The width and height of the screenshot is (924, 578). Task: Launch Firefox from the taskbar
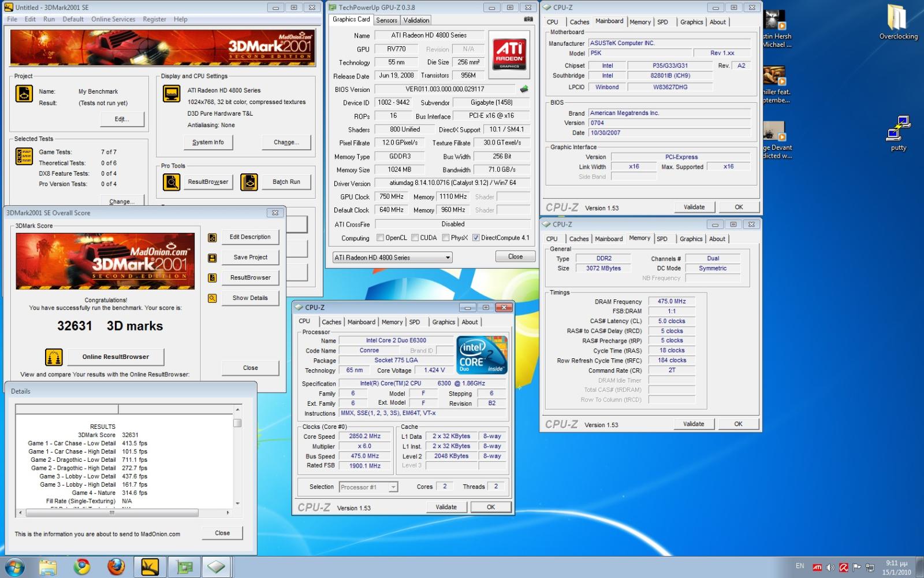pos(116,567)
